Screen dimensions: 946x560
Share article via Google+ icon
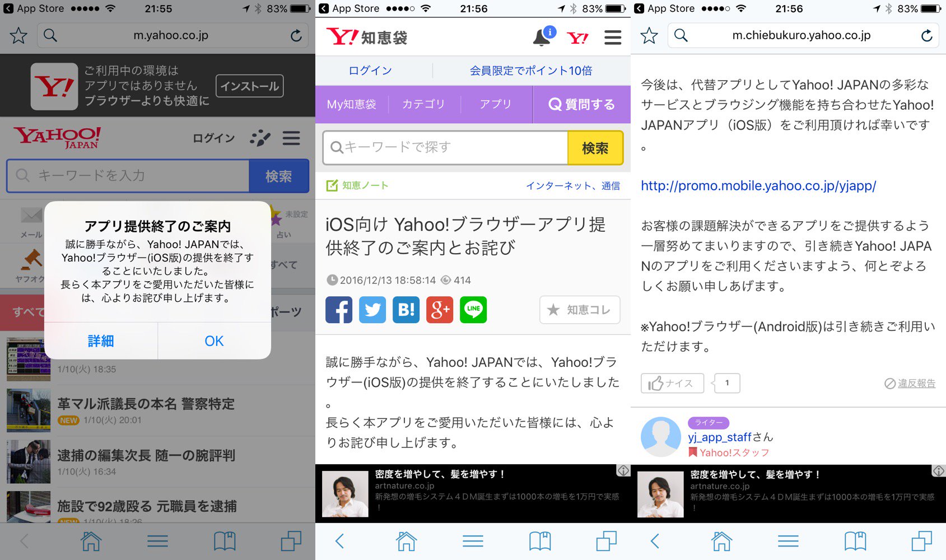pyautogui.click(x=440, y=310)
